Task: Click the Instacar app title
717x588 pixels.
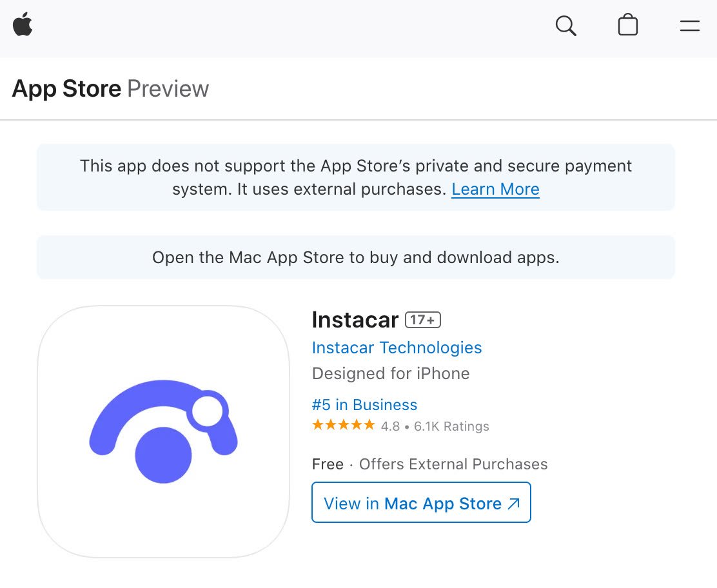Action: tap(355, 320)
